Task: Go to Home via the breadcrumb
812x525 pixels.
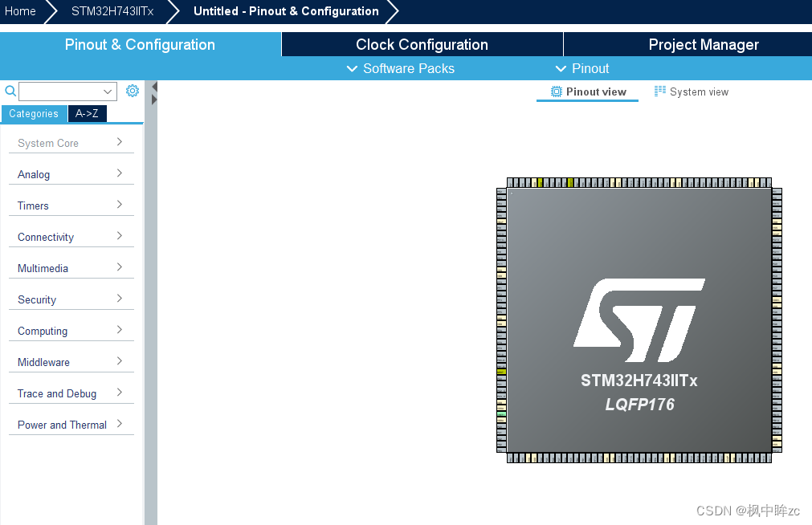Action: coord(18,11)
